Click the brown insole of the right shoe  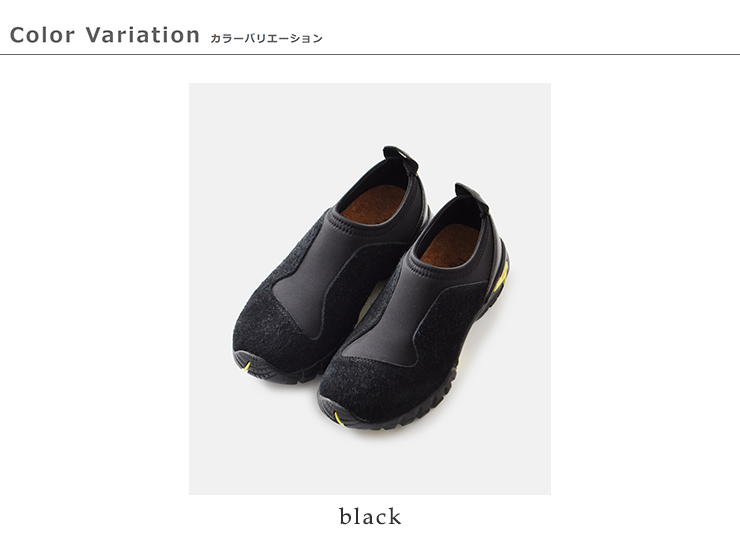pyautogui.click(x=449, y=244)
